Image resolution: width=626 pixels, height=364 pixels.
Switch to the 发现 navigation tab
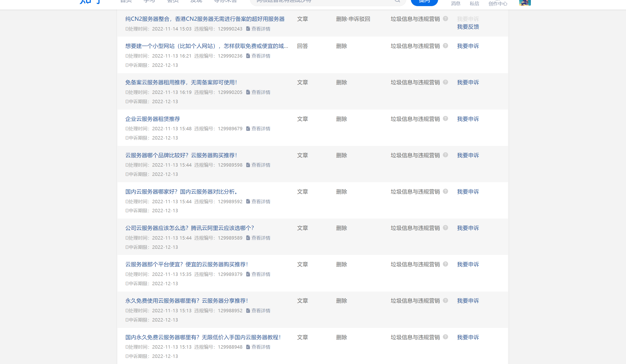click(196, 1)
